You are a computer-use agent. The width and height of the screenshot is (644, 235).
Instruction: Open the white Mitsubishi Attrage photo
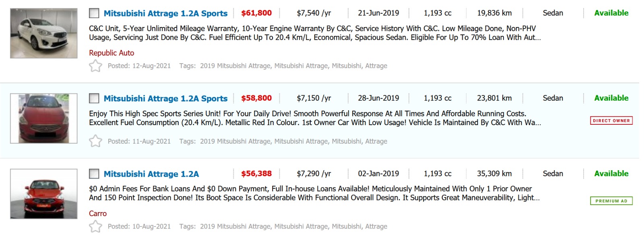[43, 33]
